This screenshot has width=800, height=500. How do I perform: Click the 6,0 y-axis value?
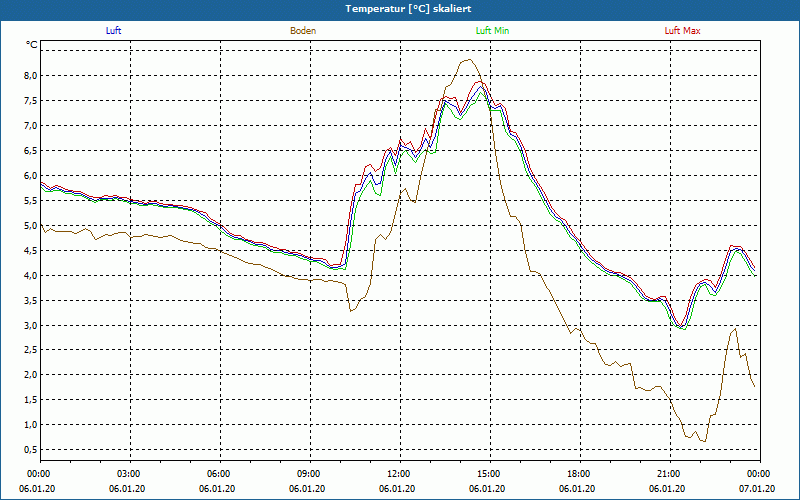point(31,176)
